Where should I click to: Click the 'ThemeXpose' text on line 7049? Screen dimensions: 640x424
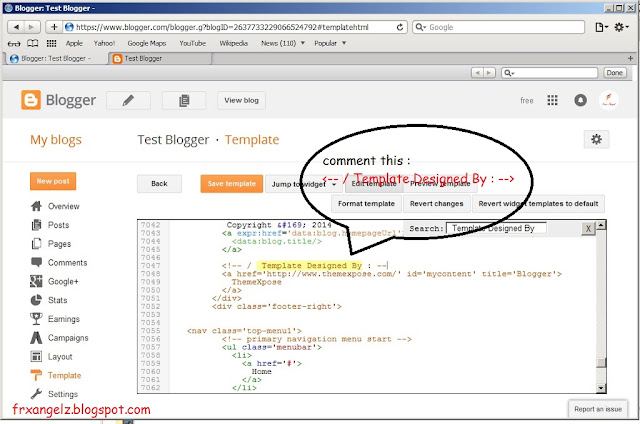256,282
